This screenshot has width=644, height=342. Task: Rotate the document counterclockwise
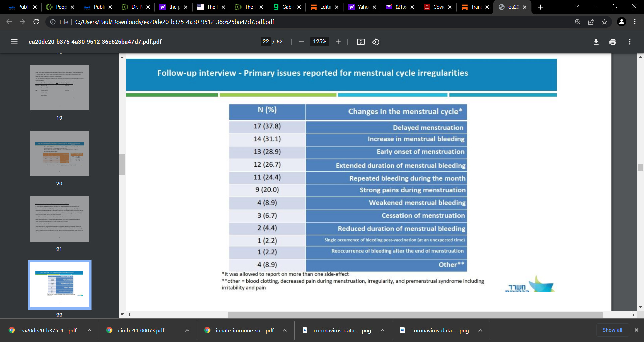[376, 42]
